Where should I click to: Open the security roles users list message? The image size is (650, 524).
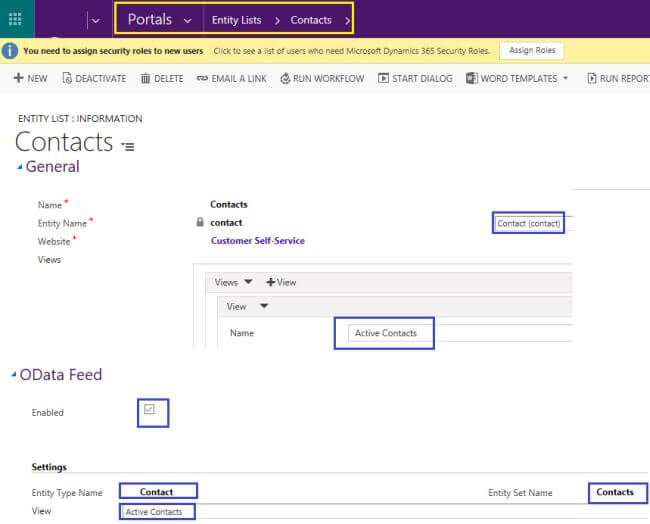pos(352,51)
